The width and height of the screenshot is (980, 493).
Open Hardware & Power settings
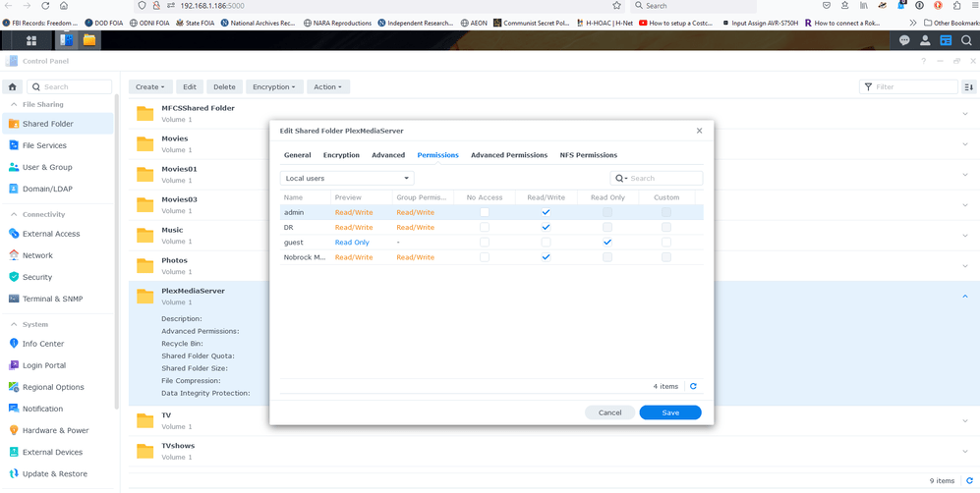58,430
